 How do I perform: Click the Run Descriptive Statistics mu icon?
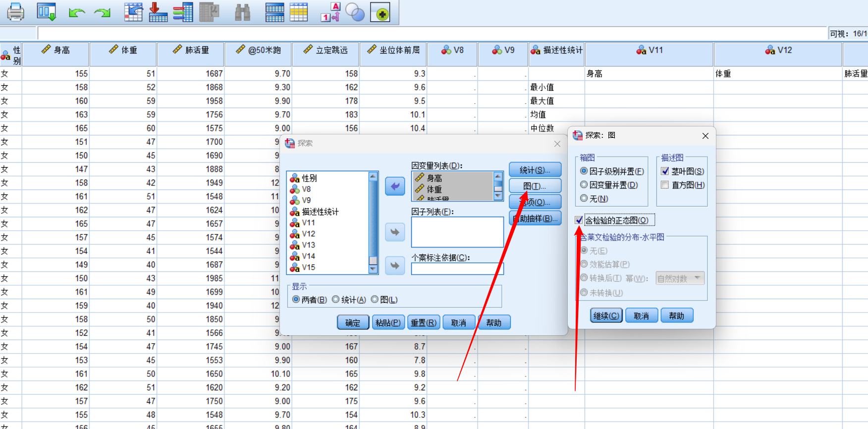tap(209, 12)
